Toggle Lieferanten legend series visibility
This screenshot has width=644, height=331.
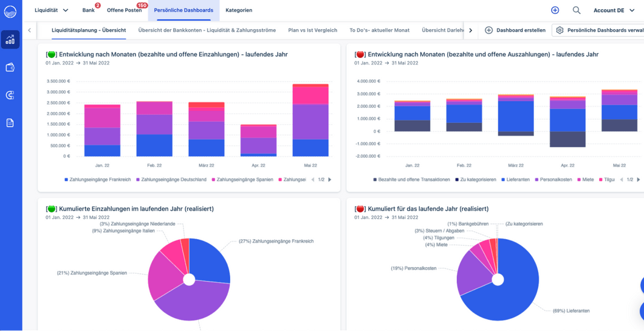(516, 180)
